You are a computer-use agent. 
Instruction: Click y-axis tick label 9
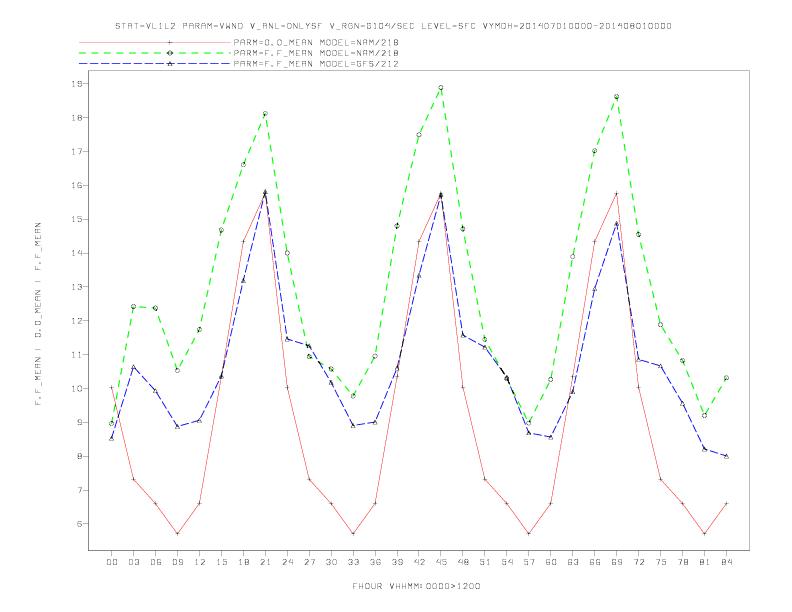pyautogui.click(x=79, y=422)
